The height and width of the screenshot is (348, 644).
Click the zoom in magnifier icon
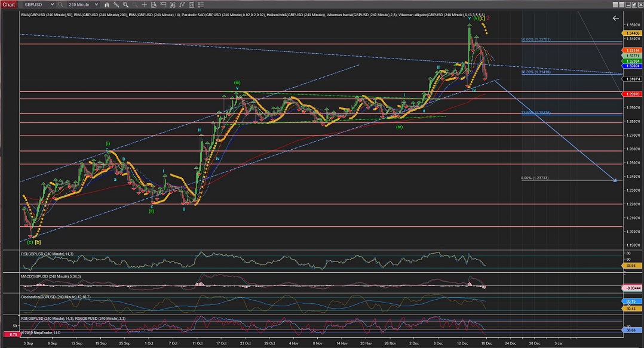pos(125,5)
